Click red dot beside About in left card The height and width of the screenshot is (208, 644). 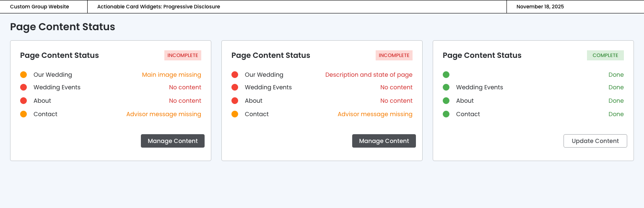(23, 101)
